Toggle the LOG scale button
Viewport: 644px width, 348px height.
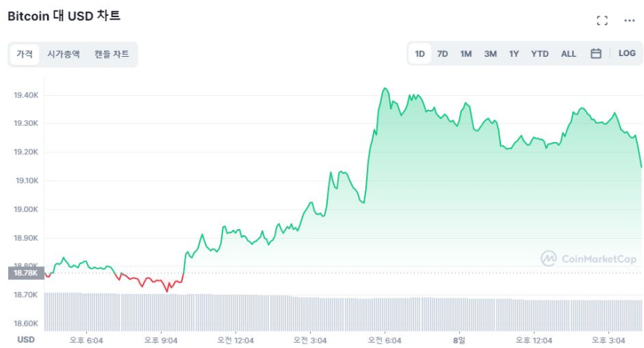[627, 54]
